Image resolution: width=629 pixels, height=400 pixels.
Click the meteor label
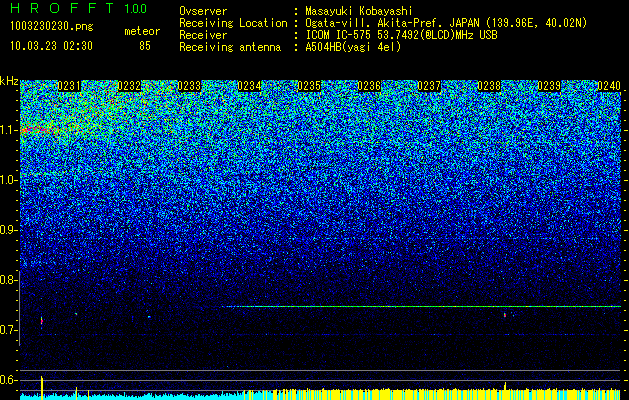(142, 31)
